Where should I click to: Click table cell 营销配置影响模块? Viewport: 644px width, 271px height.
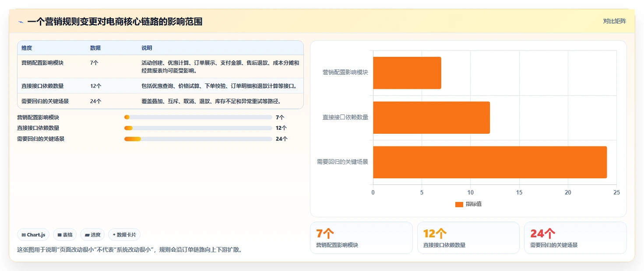click(42, 63)
